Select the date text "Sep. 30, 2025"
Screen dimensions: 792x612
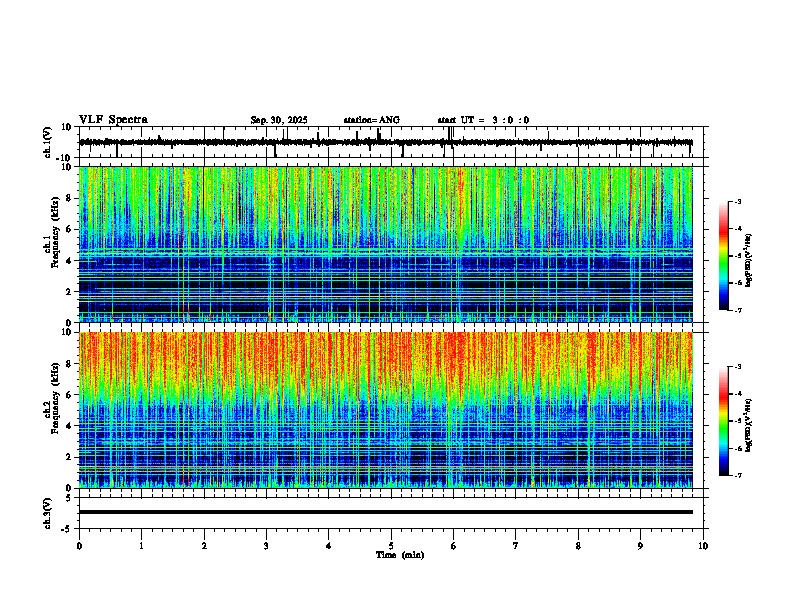279,120
